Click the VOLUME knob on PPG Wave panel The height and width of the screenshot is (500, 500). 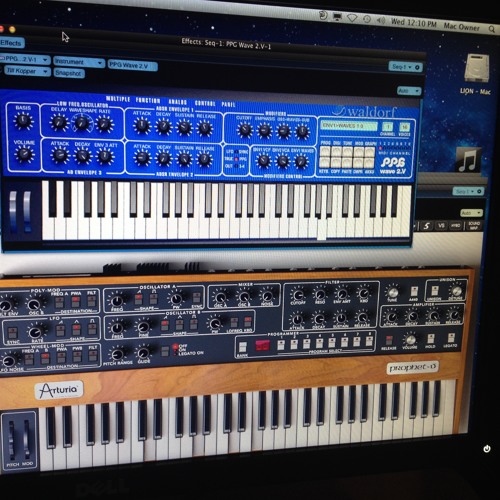(x=24, y=154)
